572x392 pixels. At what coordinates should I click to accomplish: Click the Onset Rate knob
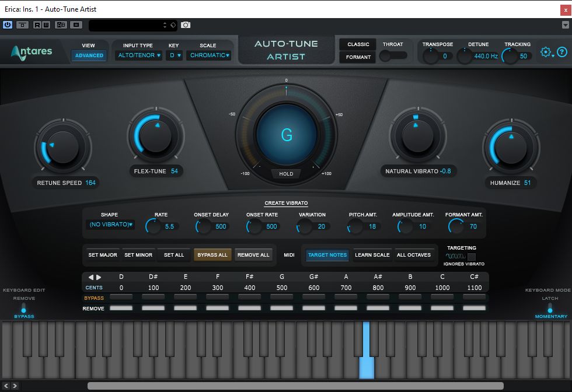[x=254, y=226]
